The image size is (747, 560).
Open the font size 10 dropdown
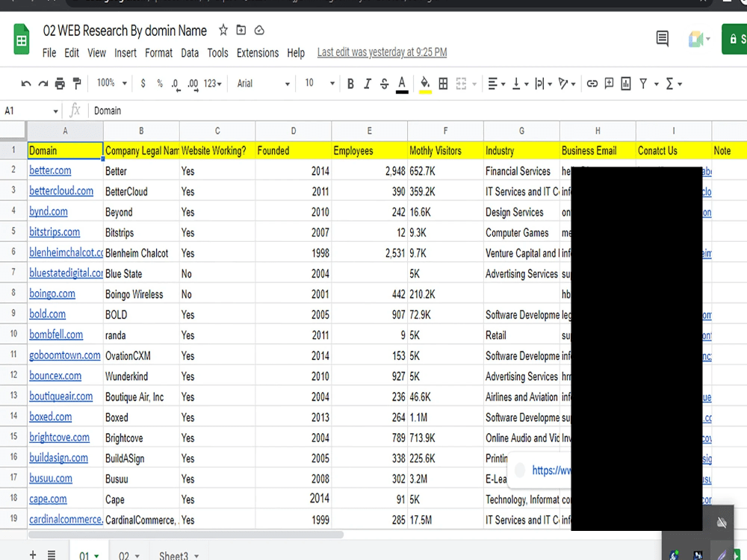pyautogui.click(x=320, y=84)
